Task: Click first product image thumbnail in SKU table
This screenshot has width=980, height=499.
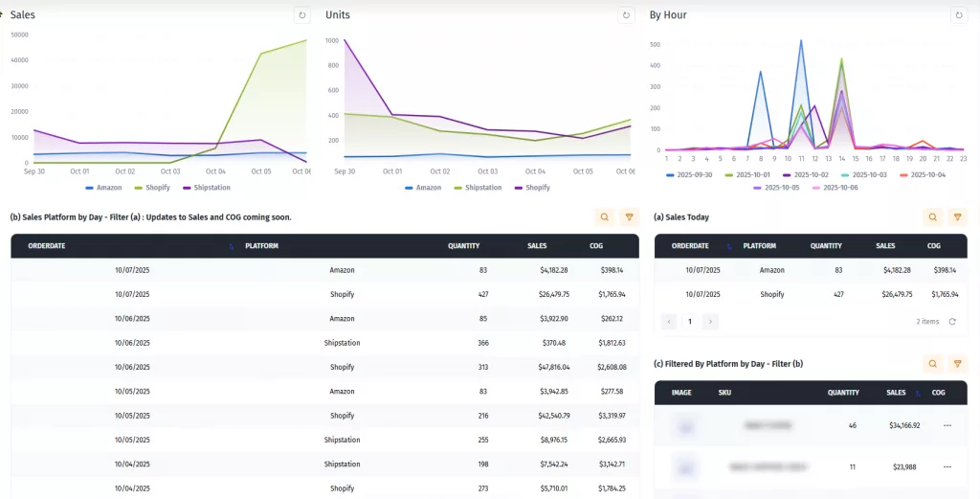Action: point(682,424)
